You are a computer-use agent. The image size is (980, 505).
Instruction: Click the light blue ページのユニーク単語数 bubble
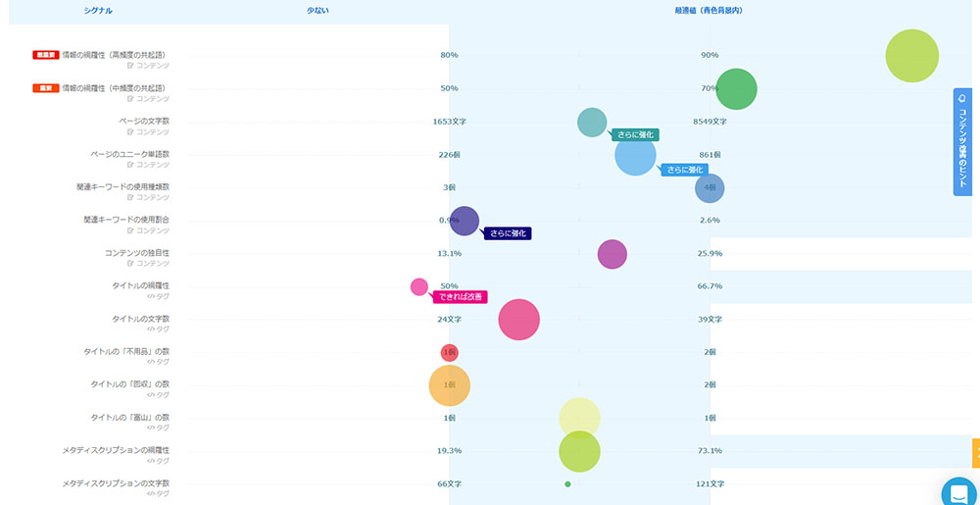(635, 155)
